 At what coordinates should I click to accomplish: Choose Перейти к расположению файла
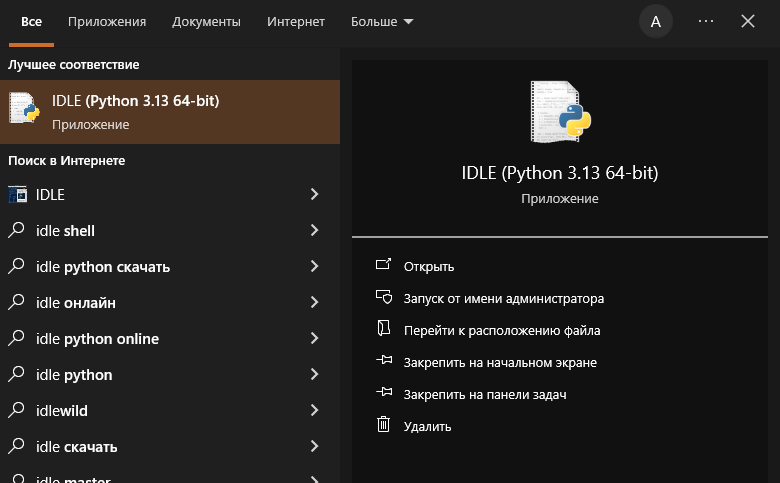(502, 330)
